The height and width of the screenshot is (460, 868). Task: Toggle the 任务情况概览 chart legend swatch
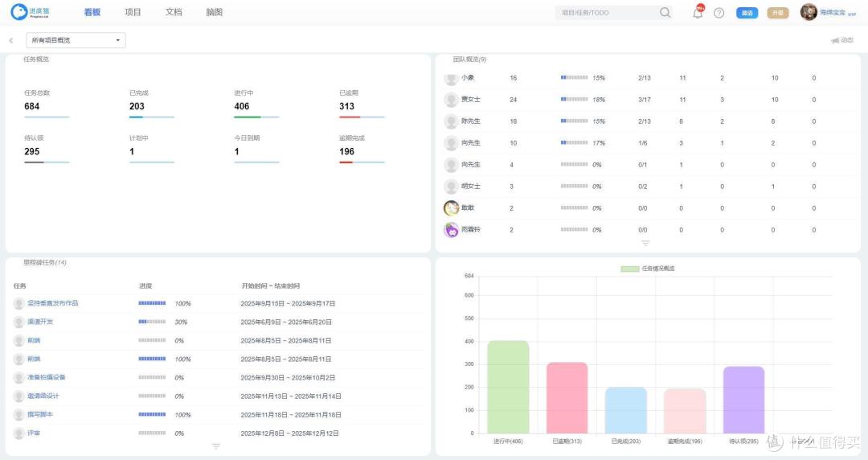pos(630,269)
